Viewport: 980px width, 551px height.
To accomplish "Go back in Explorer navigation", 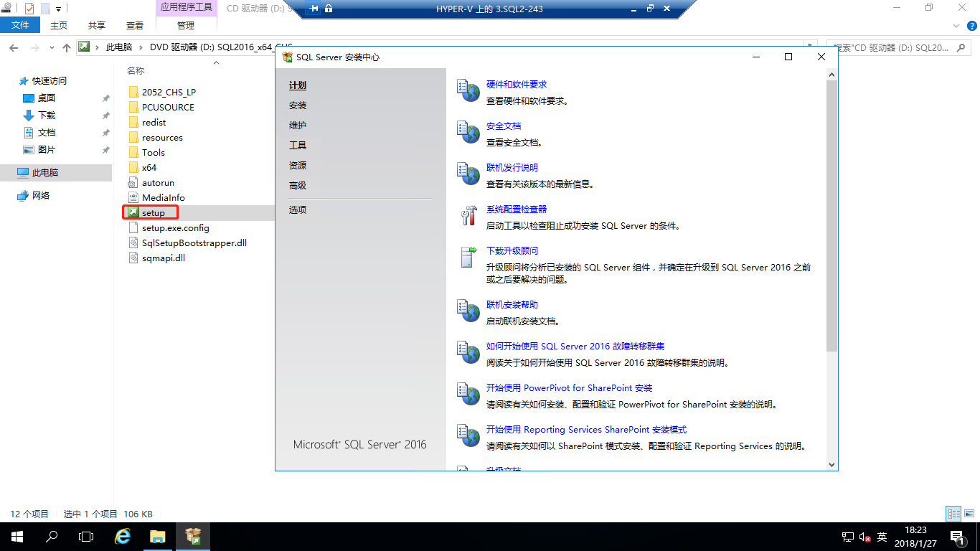I will click(14, 47).
